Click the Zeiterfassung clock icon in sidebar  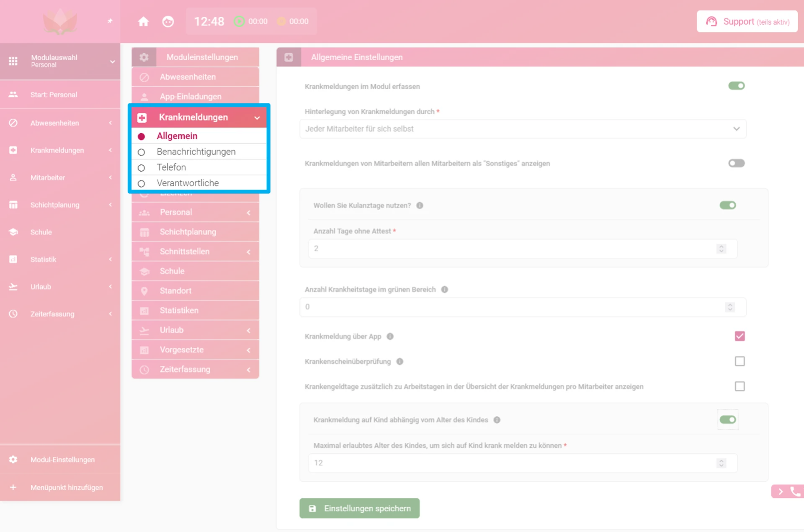point(13,314)
